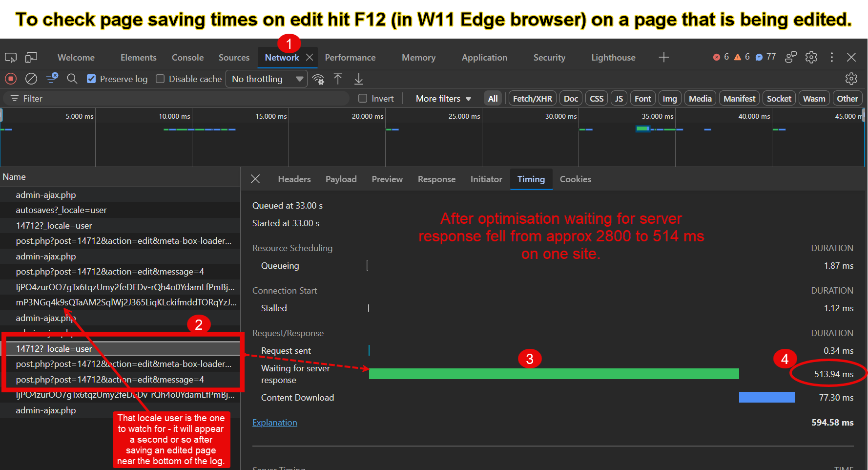Close the request details pane
Image resolution: width=868 pixels, height=470 pixels.
click(255, 179)
